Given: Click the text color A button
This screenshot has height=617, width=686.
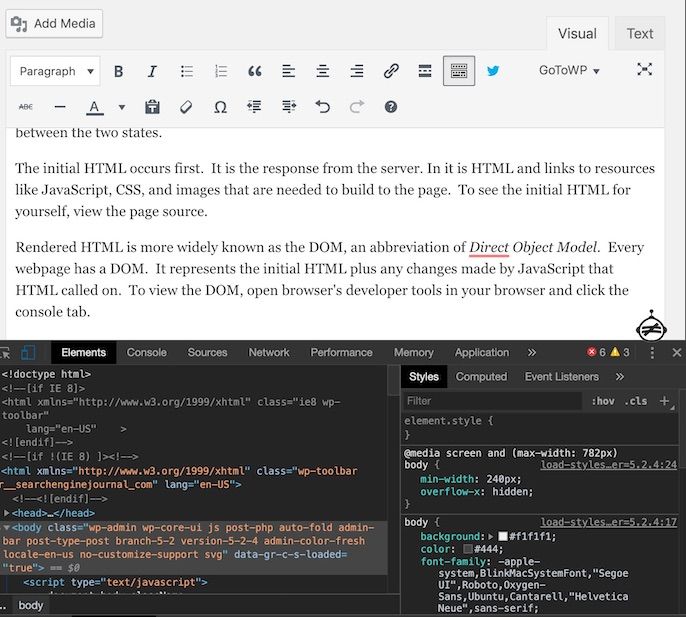Looking at the screenshot, I should 94,107.
